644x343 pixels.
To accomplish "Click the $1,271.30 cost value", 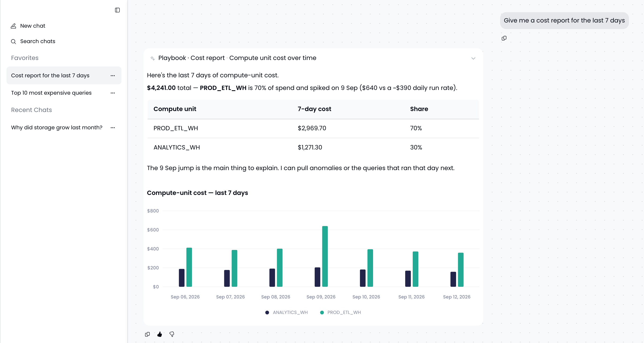I will click(x=310, y=148).
